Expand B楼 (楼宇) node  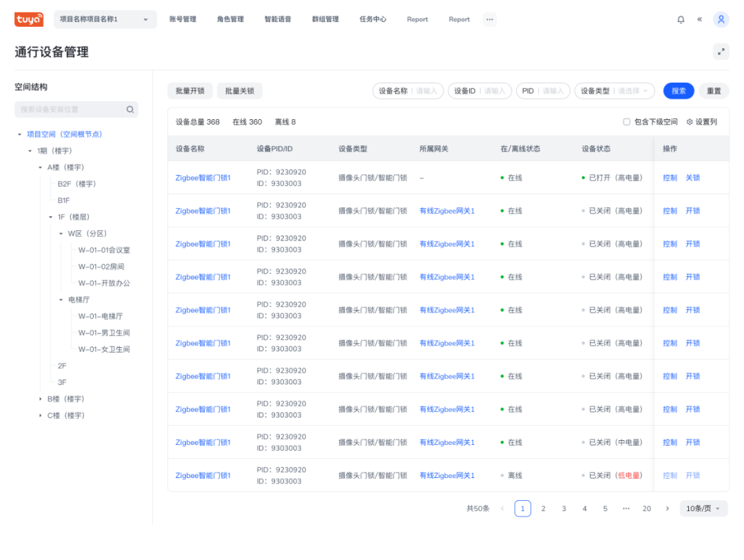pyautogui.click(x=41, y=399)
